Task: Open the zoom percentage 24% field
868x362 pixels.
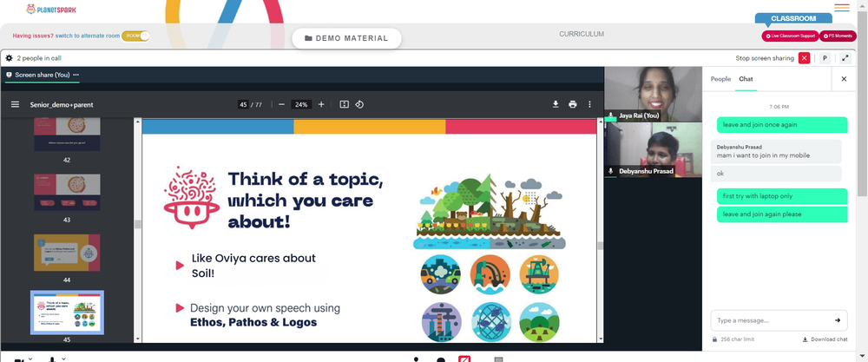Action: [x=301, y=105]
